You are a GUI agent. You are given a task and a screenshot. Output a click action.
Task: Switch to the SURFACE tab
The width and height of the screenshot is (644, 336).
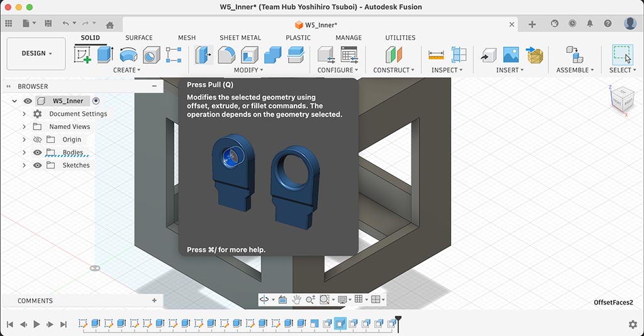[139, 38]
